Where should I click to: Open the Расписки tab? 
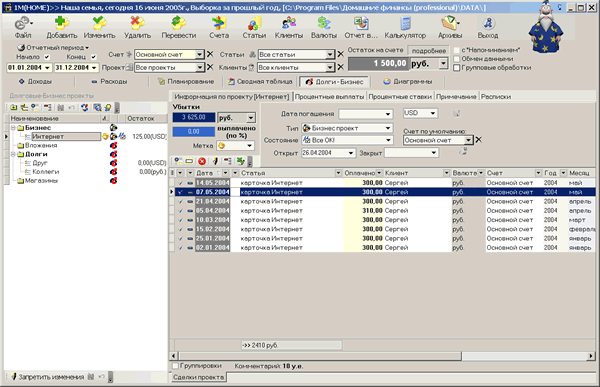[x=496, y=96]
